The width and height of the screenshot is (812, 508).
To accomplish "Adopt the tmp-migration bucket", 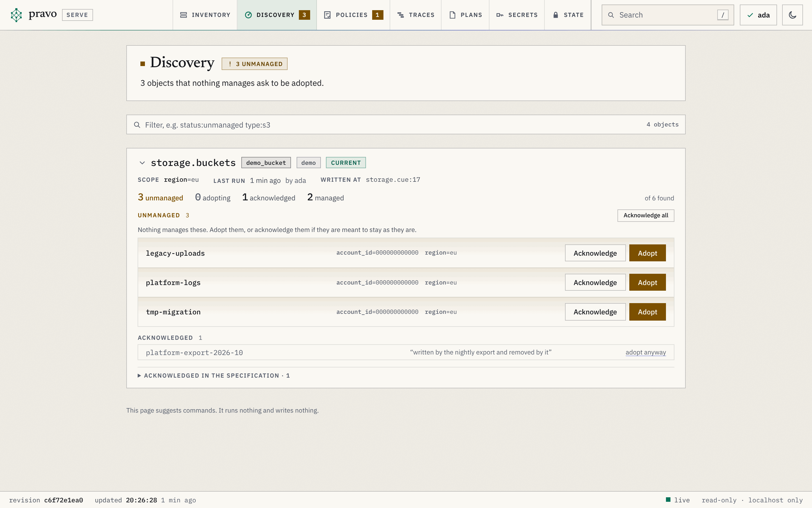I will (x=647, y=312).
